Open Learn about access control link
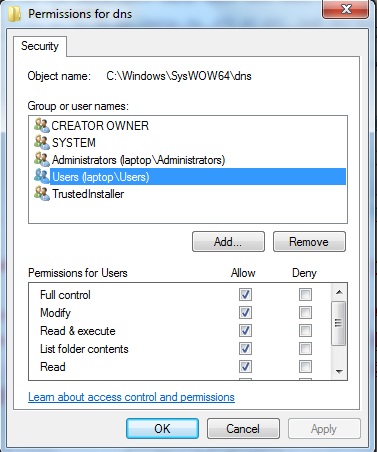Viewport: 377px width, 452px height. point(131,397)
